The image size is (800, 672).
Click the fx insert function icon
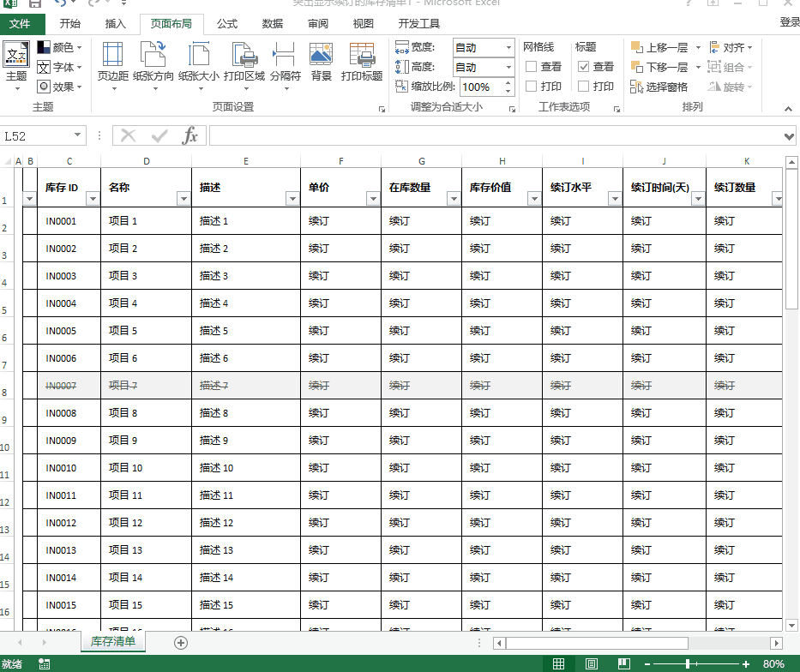190,136
